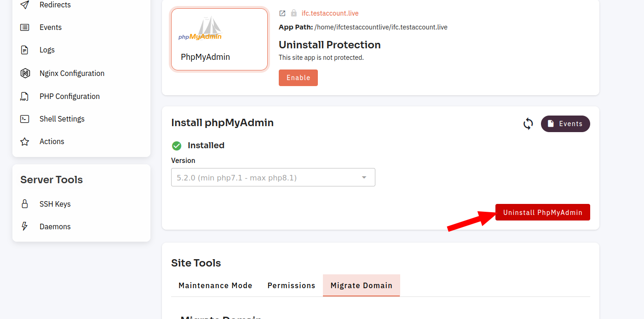Viewport: 644px width, 319px height.
Task: Click the Events list icon in sidebar
Action: (x=25, y=28)
